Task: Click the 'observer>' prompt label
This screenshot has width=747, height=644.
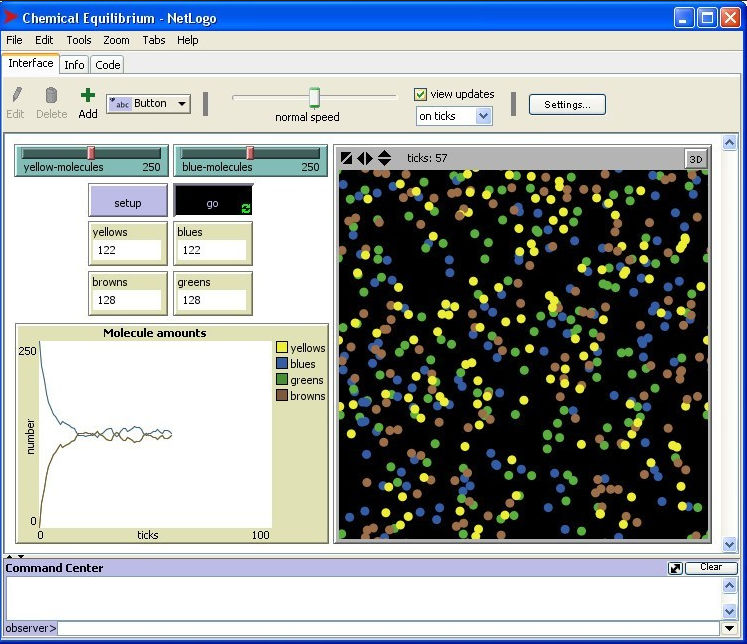Action: coord(30,628)
